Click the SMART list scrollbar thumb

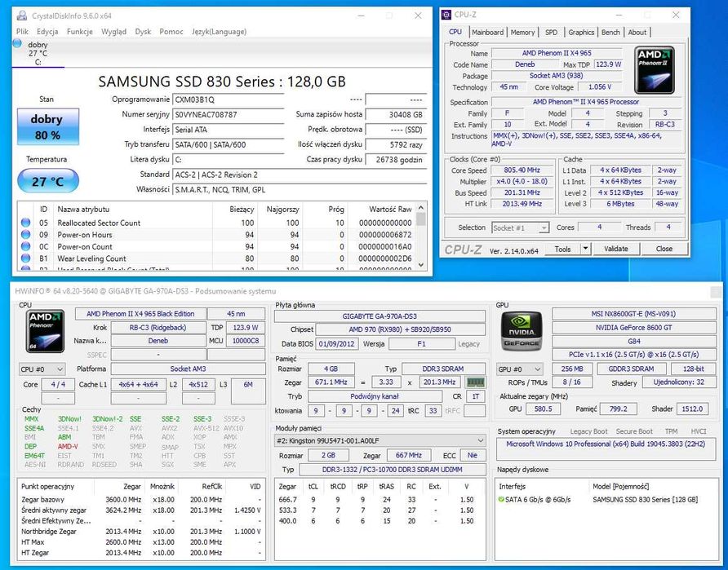[x=421, y=219]
